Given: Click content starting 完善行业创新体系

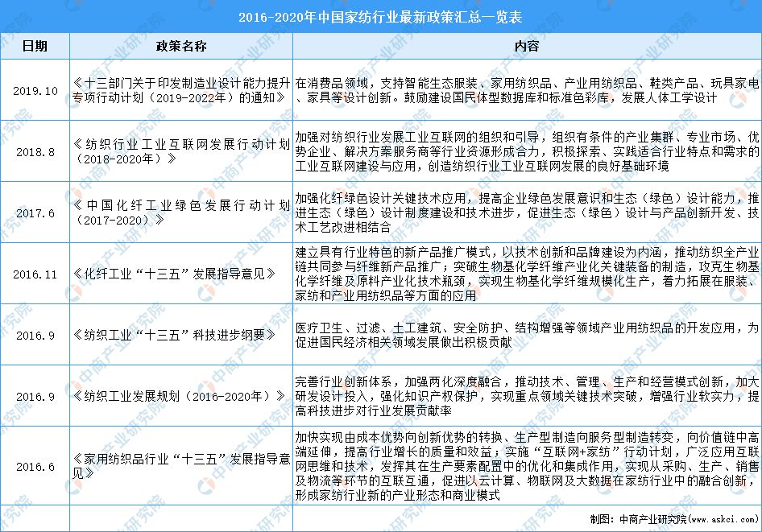Looking at the screenshot, I should 527,396.
